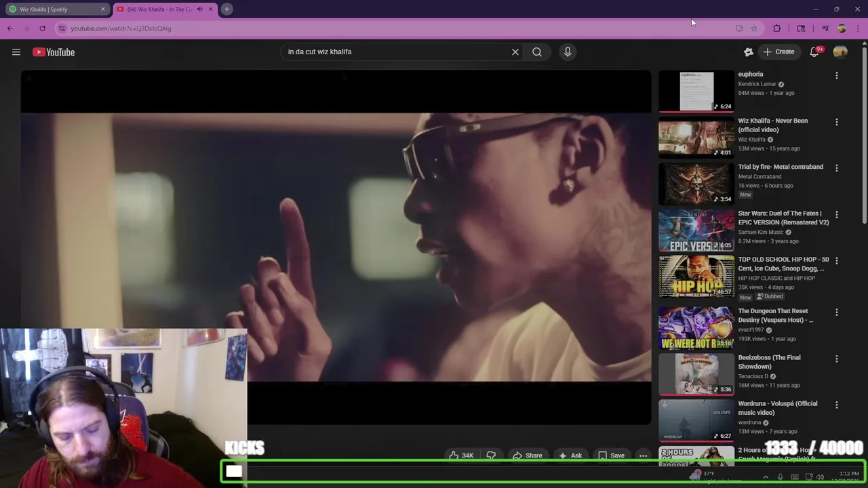
Task: Visit the Kendrick Lamar channel
Action: (x=757, y=84)
